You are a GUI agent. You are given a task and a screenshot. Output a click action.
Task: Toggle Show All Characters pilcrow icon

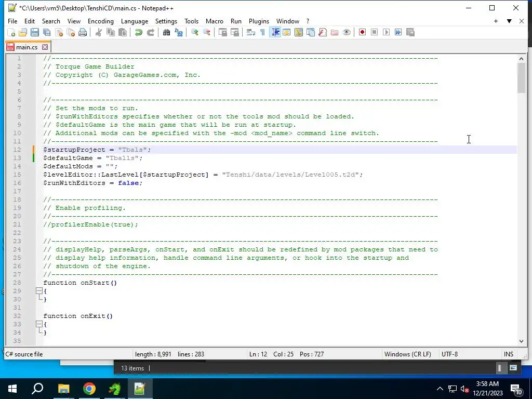(262, 32)
